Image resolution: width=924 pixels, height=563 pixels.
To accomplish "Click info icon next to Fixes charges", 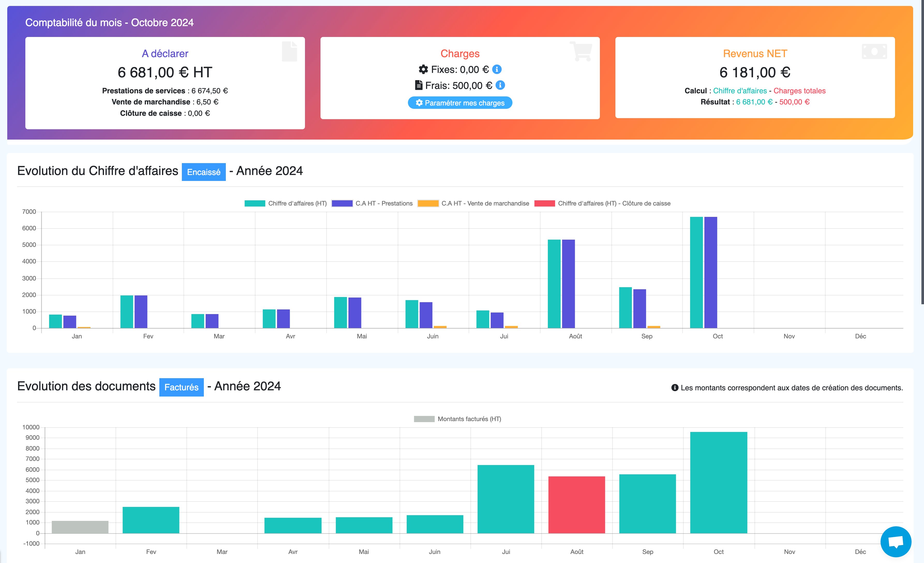I will 497,69.
